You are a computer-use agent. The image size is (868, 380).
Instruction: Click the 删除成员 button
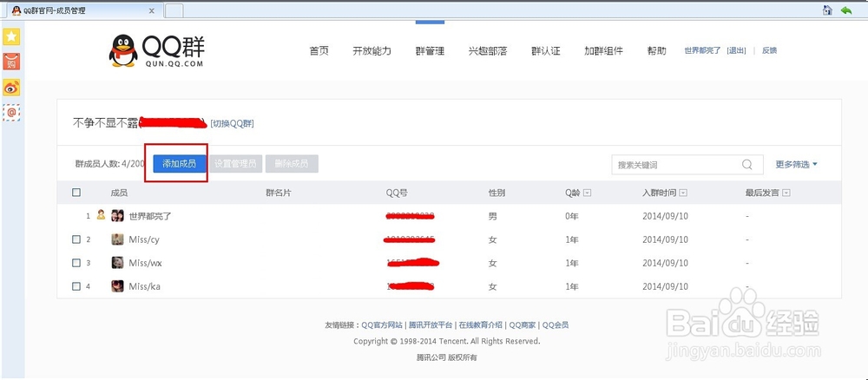click(292, 164)
